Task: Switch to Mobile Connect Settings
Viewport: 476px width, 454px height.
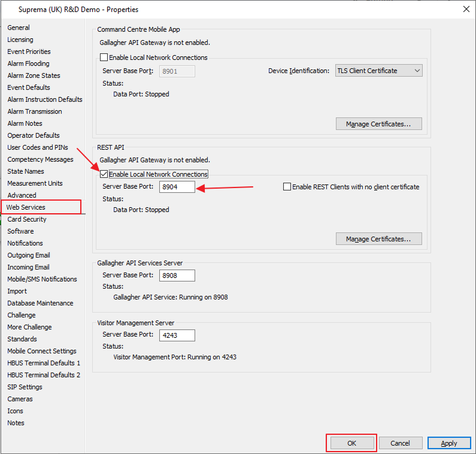Action: 42,351
